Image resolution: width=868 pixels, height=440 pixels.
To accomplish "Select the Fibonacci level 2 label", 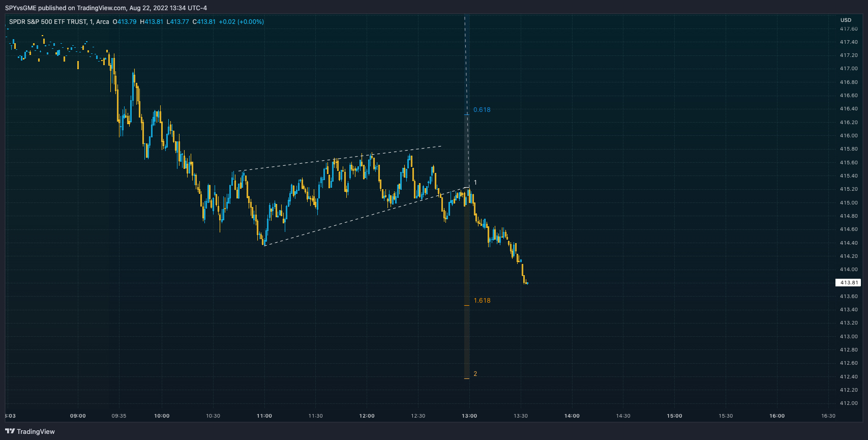I will tap(475, 374).
